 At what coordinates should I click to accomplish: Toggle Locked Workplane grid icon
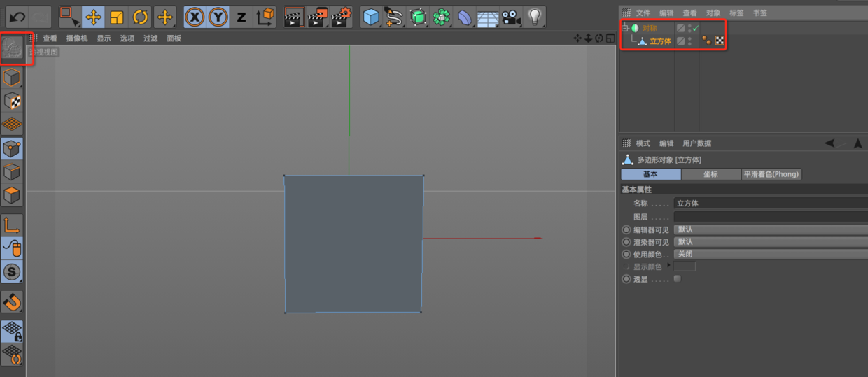(x=12, y=332)
